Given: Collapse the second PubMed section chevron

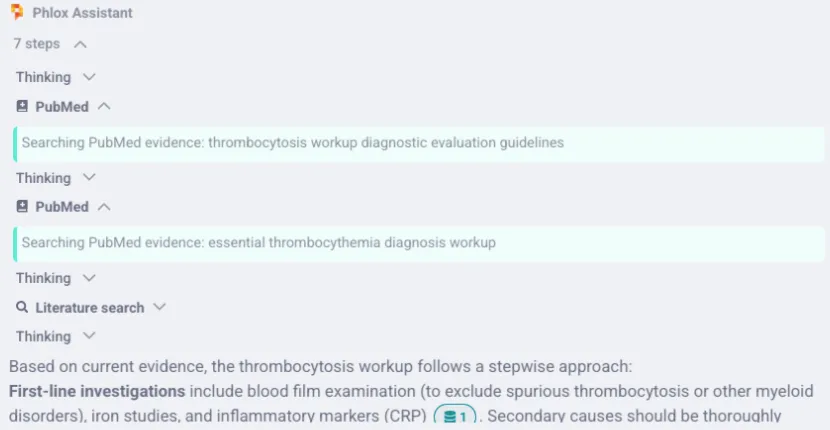Looking at the screenshot, I should 104,206.
